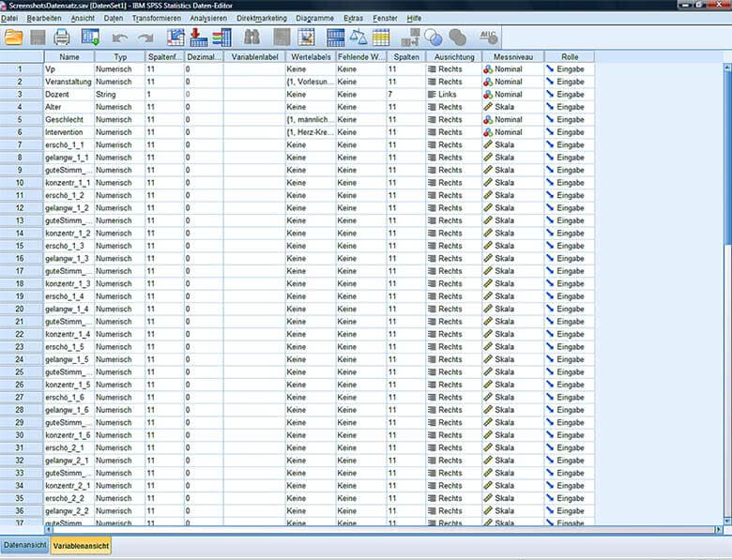This screenshot has width=732, height=560.
Task: Click the Rechts alignment icon in Intervention row
Action: (432, 132)
